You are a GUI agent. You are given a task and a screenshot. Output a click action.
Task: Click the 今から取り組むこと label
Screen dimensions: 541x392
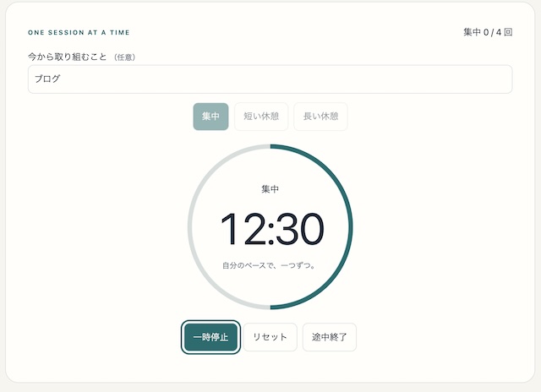pos(68,57)
